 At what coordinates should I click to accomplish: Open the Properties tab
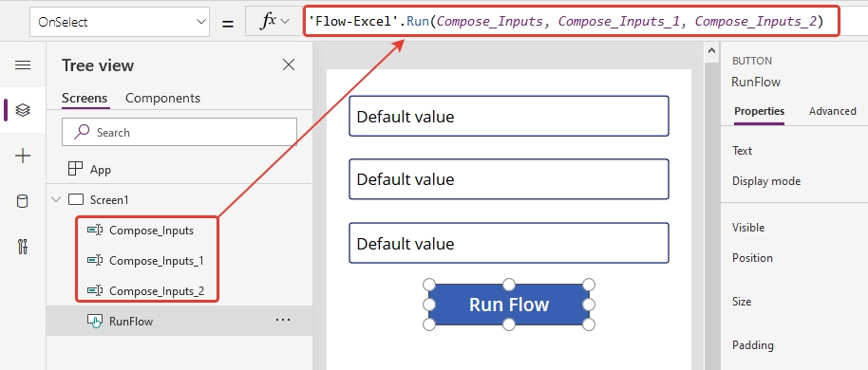click(759, 111)
